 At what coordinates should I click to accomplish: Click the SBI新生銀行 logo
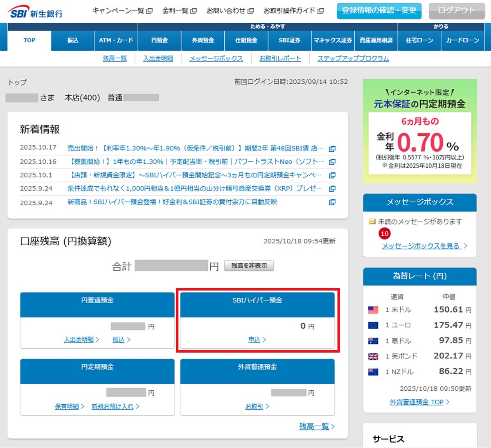[36, 12]
